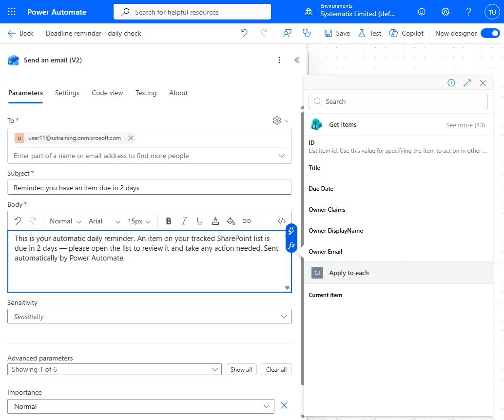504x420 pixels.
Task: Insert a link in Body editor
Action: coord(247,221)
